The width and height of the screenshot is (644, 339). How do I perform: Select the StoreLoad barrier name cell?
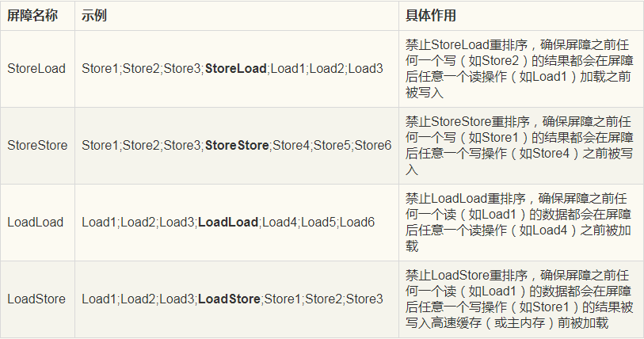36,68
